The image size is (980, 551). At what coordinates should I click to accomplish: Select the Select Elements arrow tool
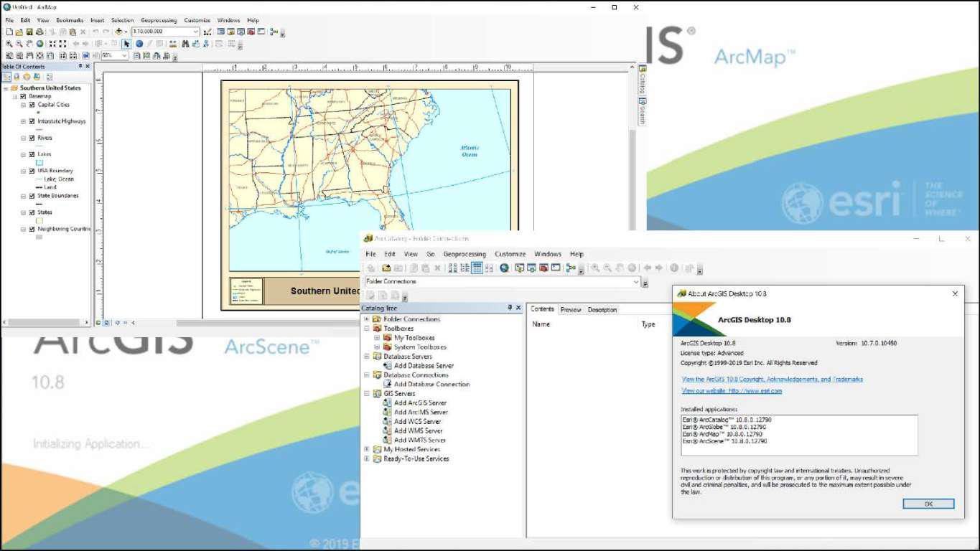coord(126,44)
